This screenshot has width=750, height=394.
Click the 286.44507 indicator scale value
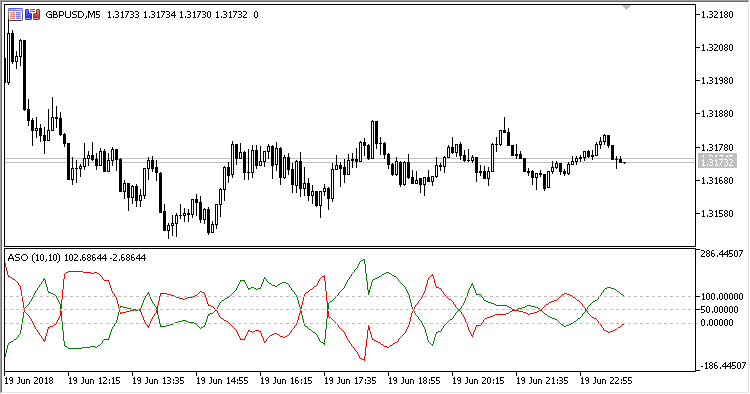pyautogui.click(x=721, y=253)
